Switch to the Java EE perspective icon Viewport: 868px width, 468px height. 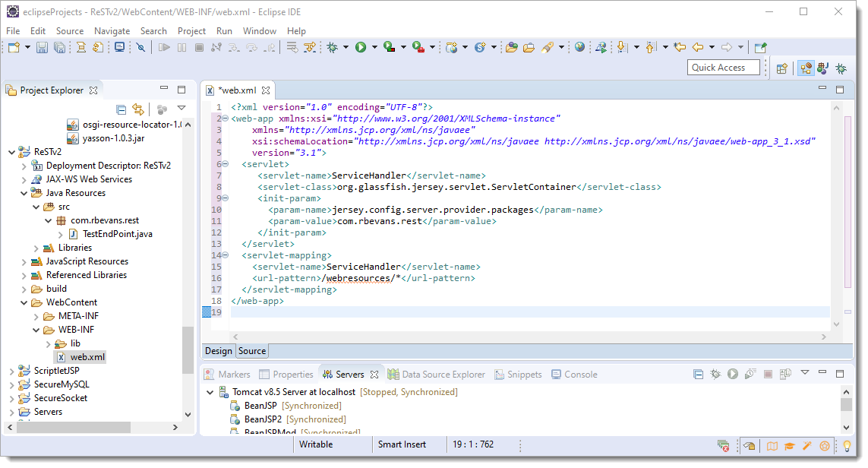(806, 68)
